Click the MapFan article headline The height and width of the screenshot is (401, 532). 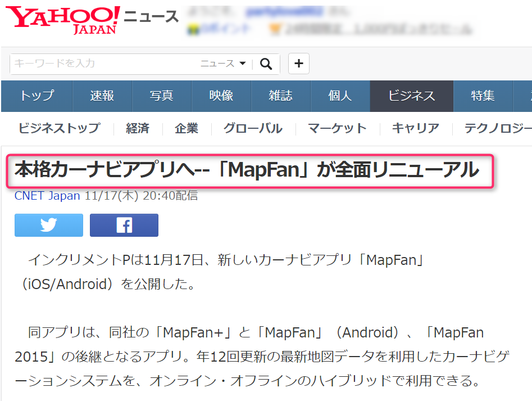click(247, 170)
